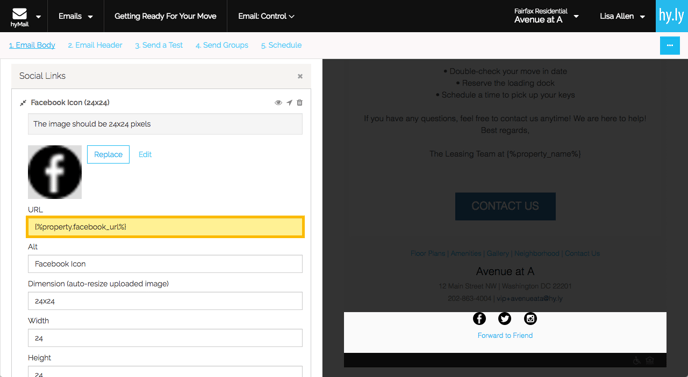The image size is (688, 377).
Task: Click the Facebook icon in email preview
Action: 479,319
